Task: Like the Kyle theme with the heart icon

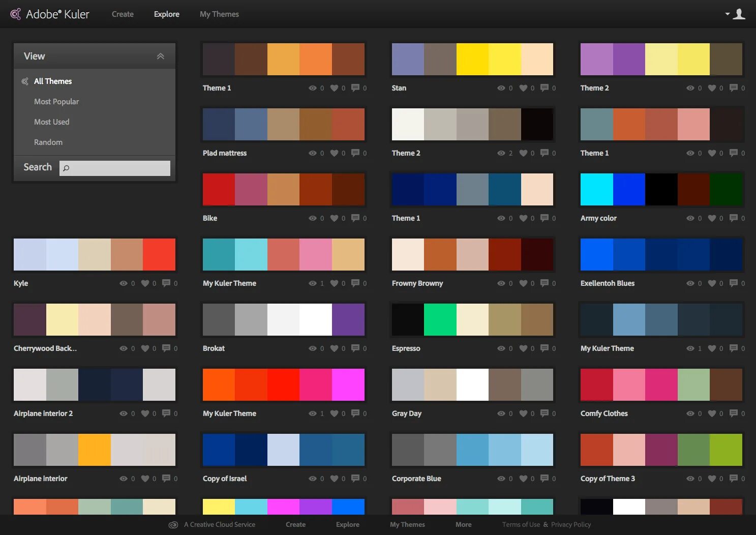Action: click(145, 283)
